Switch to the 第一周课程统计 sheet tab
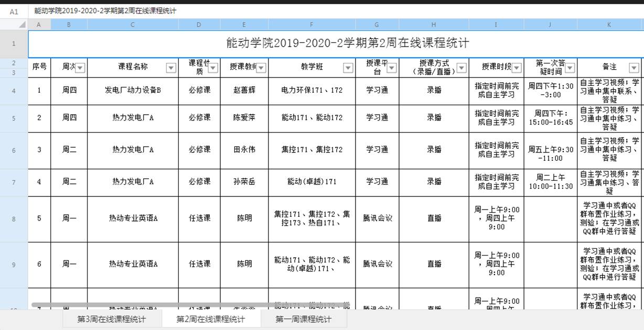Viewport: 644px width, 330px height. tap(304, 319)
